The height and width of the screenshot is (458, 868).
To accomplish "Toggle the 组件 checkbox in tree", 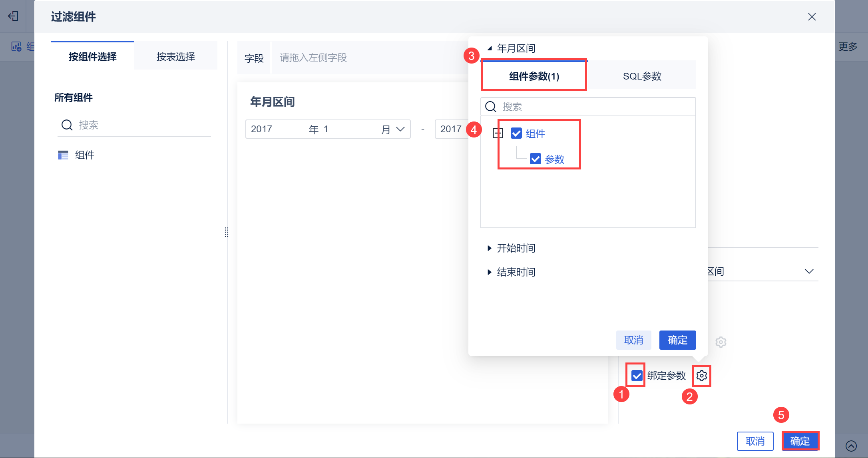I will click(x=516, y=133).
